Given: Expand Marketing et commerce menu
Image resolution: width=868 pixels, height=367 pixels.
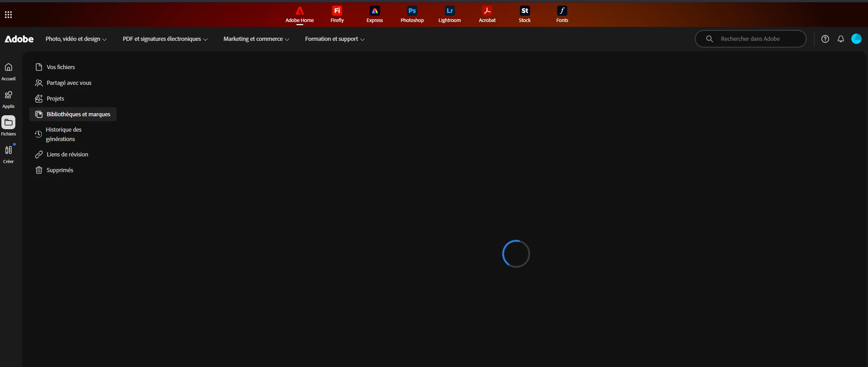Looking at the screenshot, I should coord(256,39).
